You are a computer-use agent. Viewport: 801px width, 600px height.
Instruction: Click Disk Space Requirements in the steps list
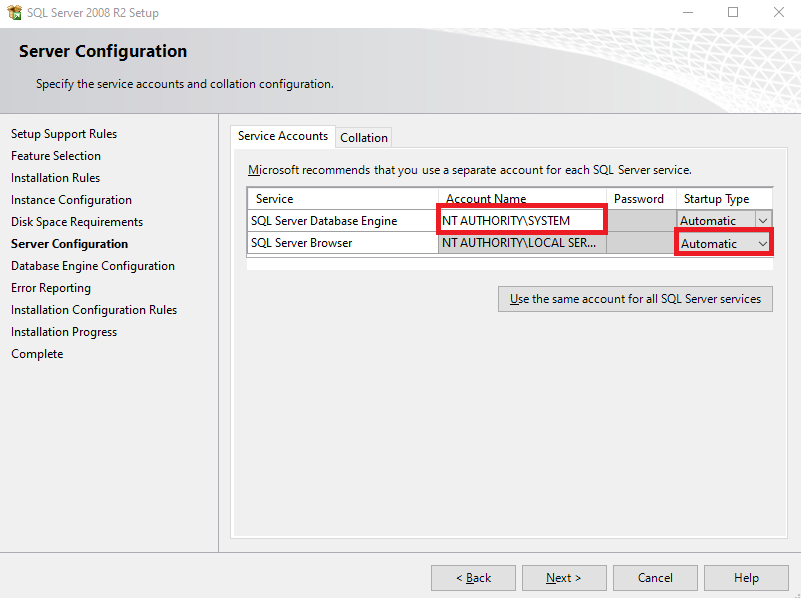pyautogui.click(x=77, y=222)
